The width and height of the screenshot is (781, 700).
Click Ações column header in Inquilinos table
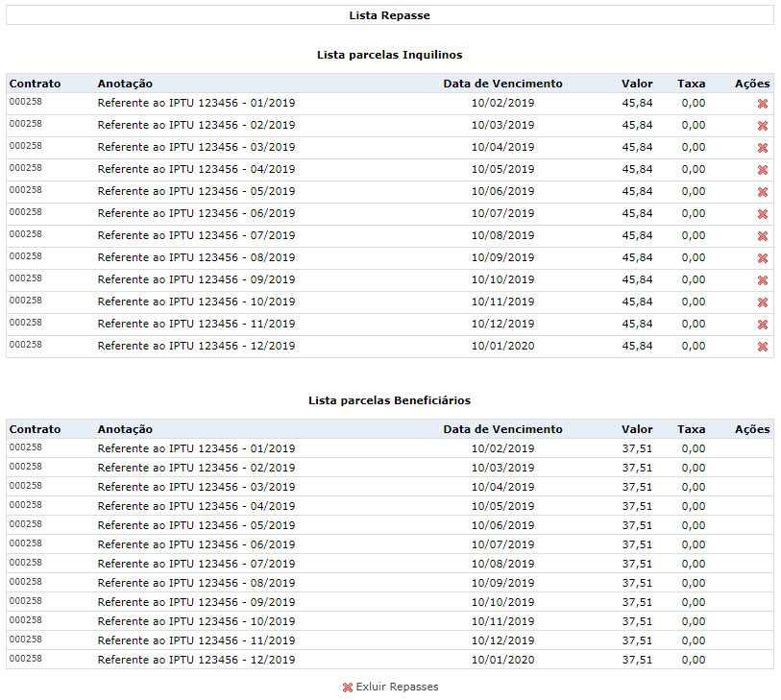coord(752,84)
